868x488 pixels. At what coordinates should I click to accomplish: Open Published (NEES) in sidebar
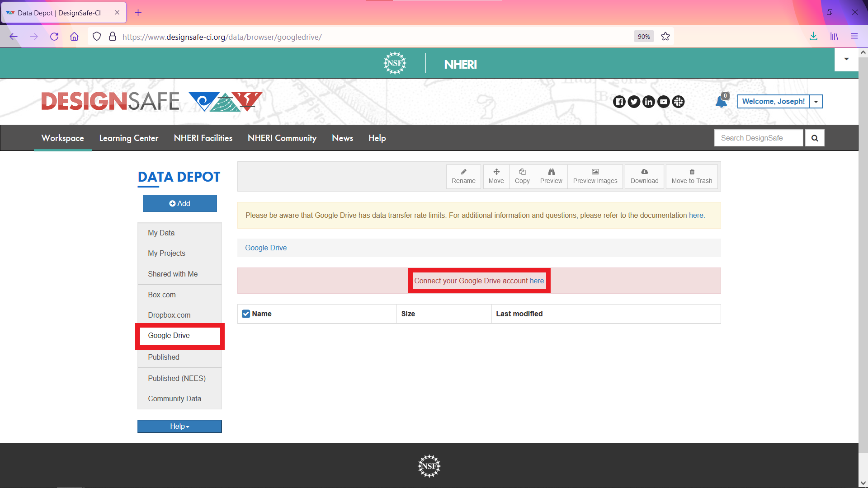click(x=179, y=378)
